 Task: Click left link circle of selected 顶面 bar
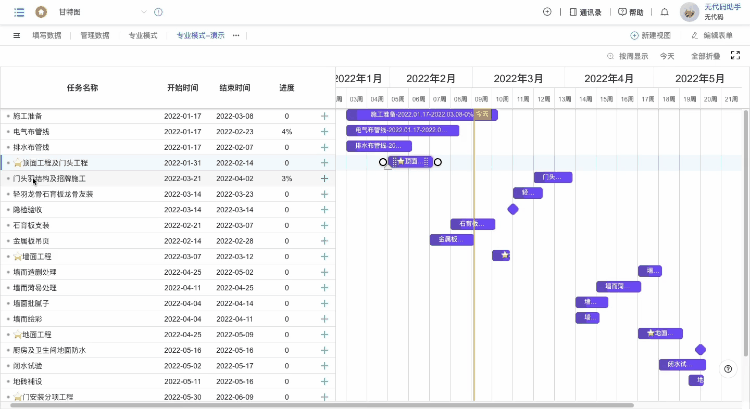(383, 162)
